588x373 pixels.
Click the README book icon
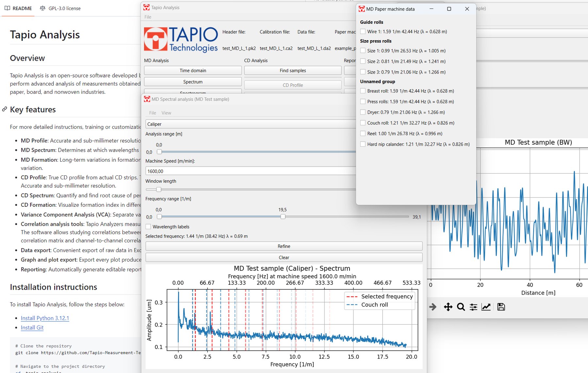point(7,8)
